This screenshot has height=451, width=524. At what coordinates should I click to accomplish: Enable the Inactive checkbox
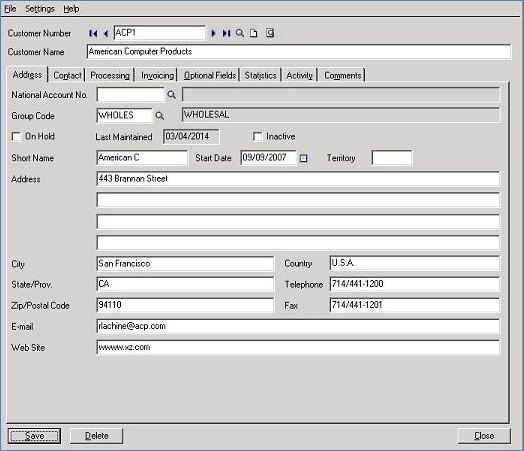(x=257, y=137)
